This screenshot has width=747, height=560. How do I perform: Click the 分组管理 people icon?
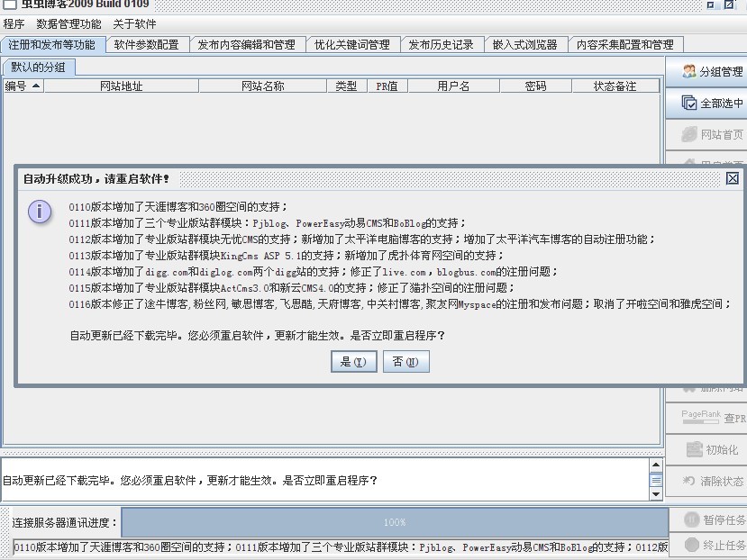(688, 71)
